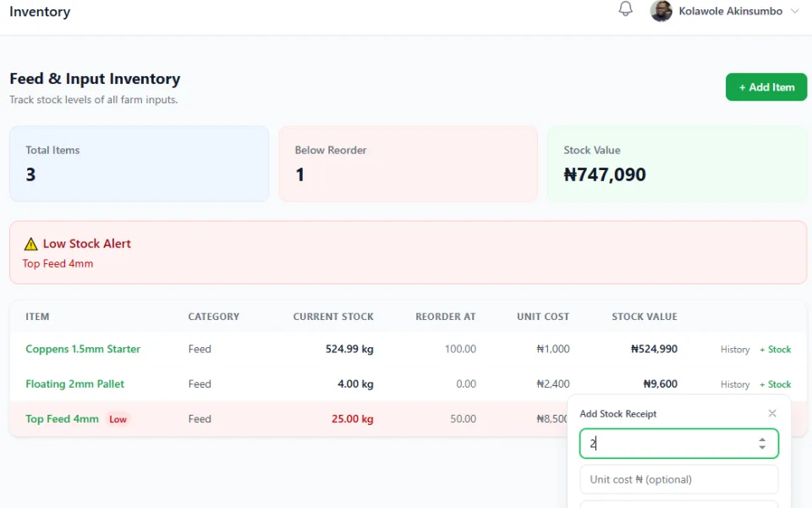Expand the user account dropdown chevron
Image resolution: width=812 pixels, height=508 pixels.
pos(795,11)
